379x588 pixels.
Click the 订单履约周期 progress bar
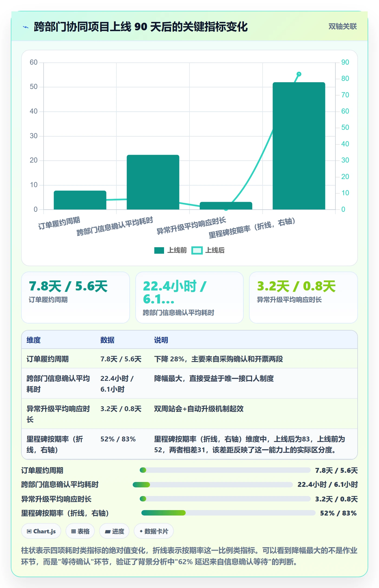tap(225, 470)
